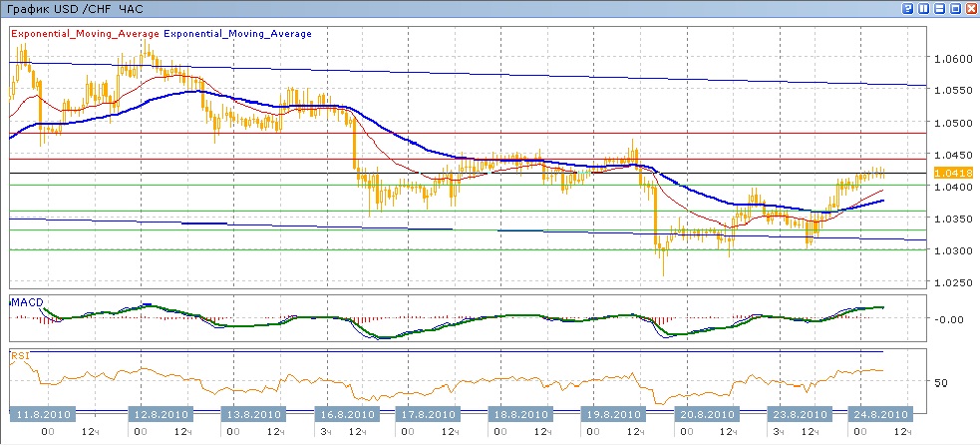Select the red Exponential_Moving_Average legend label
This screenshot has width=980, height=447.
85,34
